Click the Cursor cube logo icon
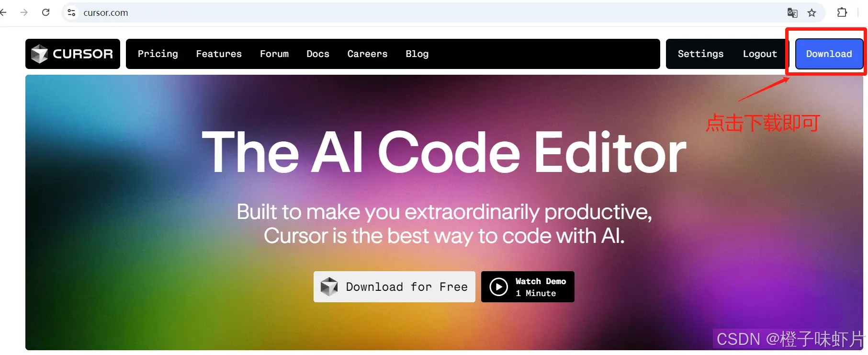Viewport: 868px width, 355px height. click(x=39, y=54)
